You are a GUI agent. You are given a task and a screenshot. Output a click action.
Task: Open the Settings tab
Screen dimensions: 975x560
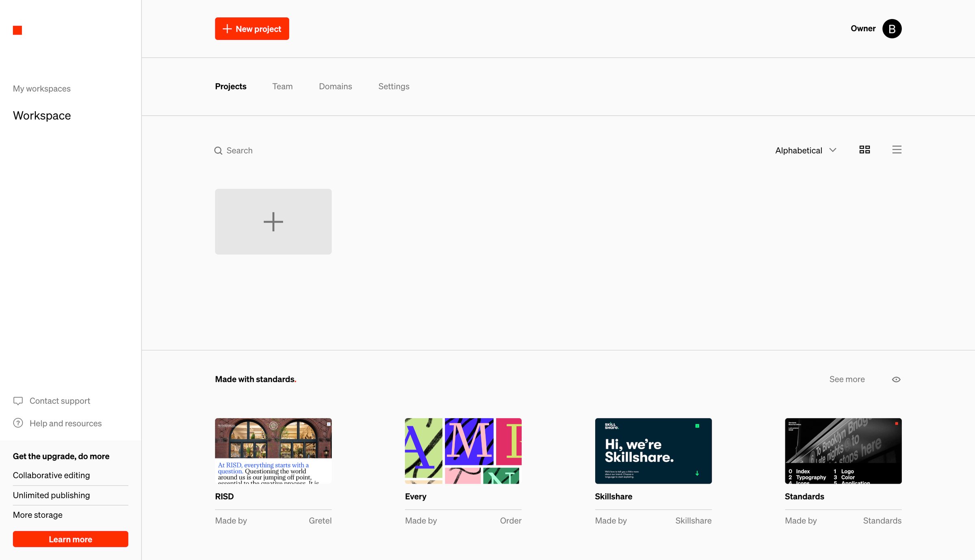[394, 86]
